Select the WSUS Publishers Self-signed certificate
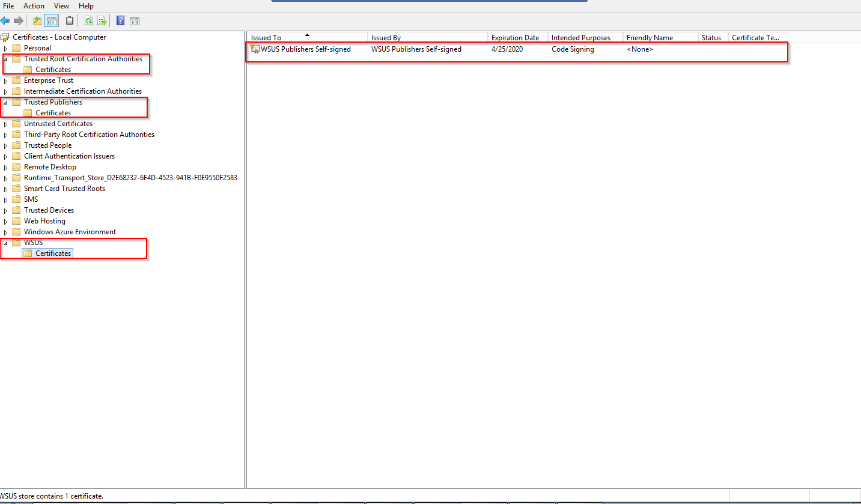The image size is (861, 504). point(305,49)
